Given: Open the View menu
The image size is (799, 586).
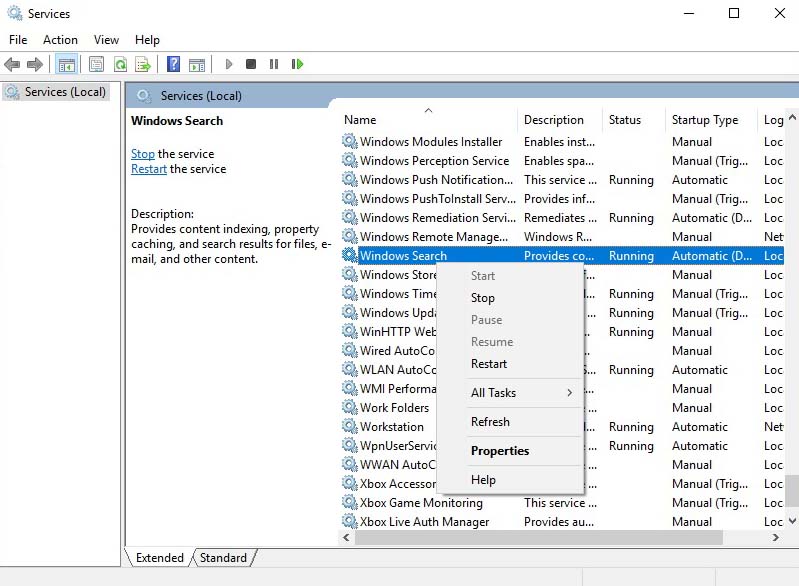Looking at the screenshot, I should click(x=106, y=40).
